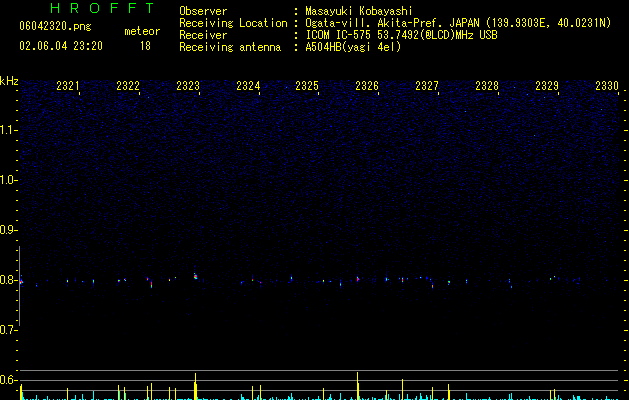Click the 2325 time marker
The image size is (629, 400).
tap(307, 86)
